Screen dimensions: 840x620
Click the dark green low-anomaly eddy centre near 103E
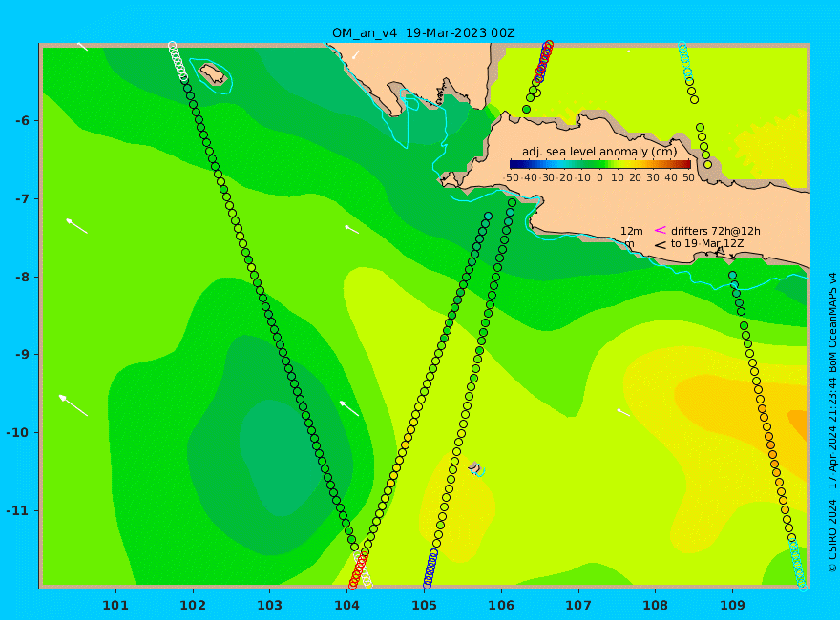[280, 458]
